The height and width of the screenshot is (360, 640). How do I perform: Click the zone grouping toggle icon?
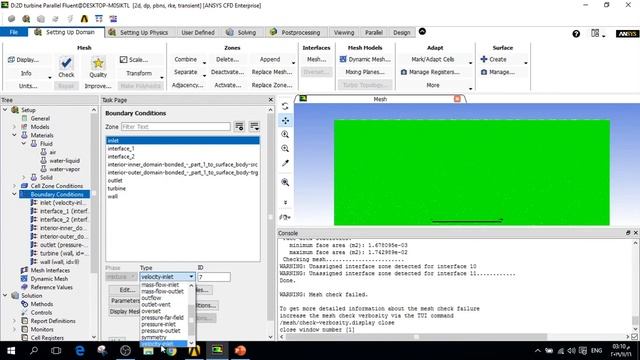pos(254,127)
